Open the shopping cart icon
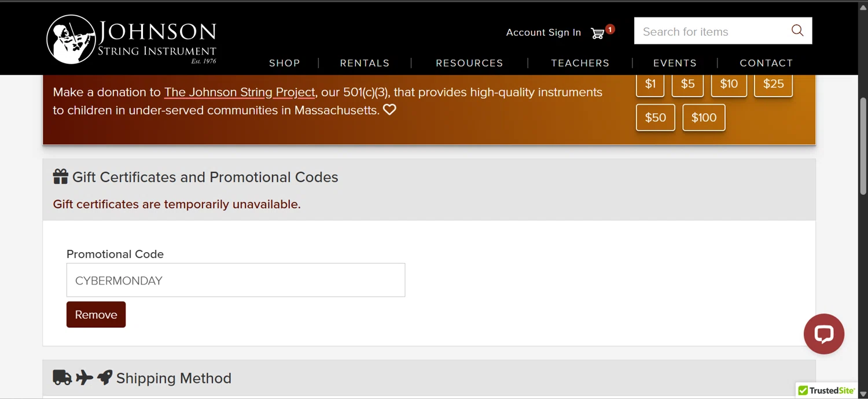Image resolution: width=868 pixels, height=399 pixels. coord(598,34)
